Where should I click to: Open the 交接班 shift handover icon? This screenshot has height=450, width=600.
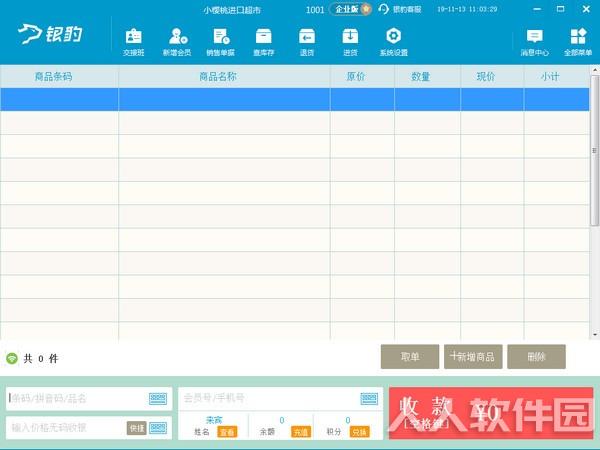click(x=133, y=42)
